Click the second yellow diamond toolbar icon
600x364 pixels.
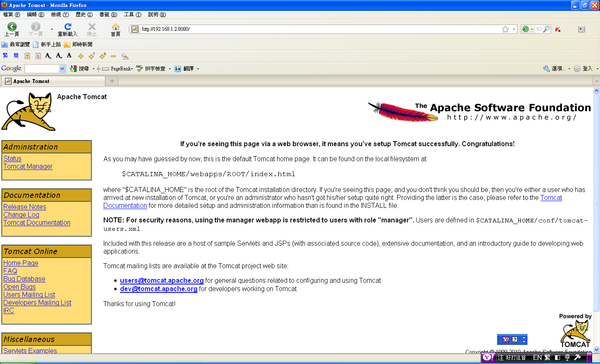coord(91,56)
